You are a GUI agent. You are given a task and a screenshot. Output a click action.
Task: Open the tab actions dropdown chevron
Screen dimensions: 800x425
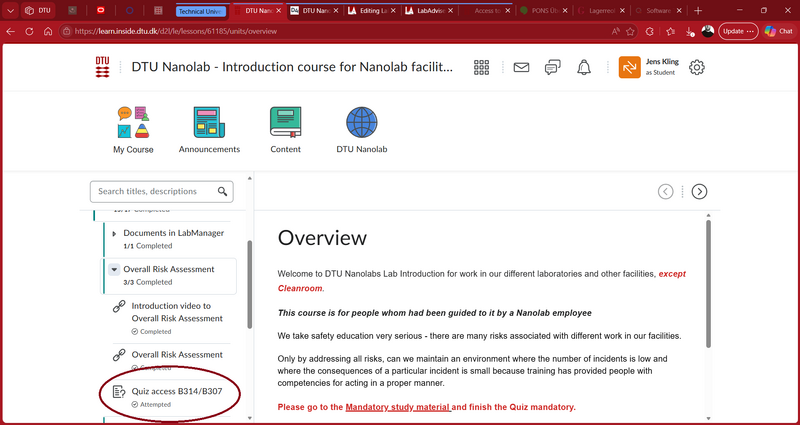tap(10, 11)
